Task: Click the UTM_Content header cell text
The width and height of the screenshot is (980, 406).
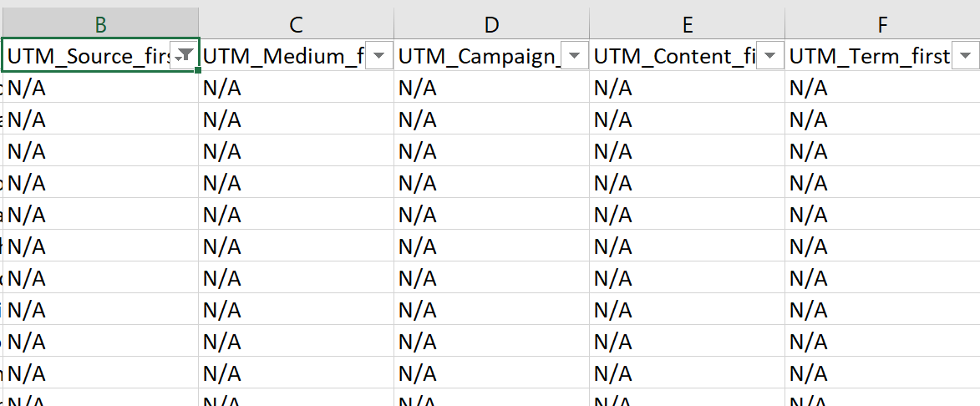Action: click(x=675, y=56)
